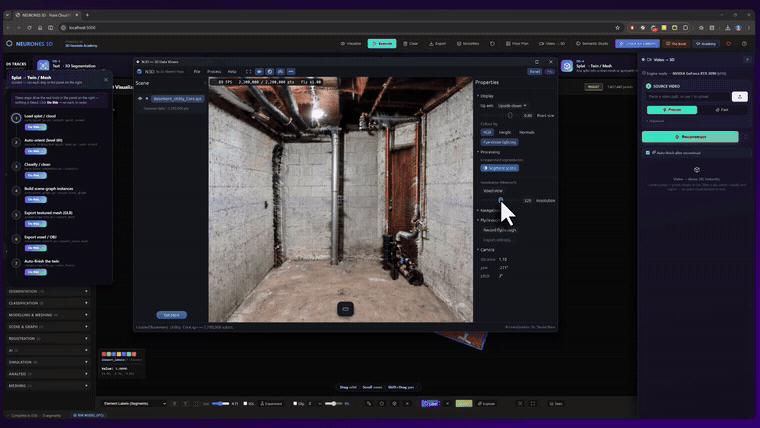Viewport: 760px width, 428px height.
Task: Click the Execute button in top toolbar
Action: pos(382,44)
